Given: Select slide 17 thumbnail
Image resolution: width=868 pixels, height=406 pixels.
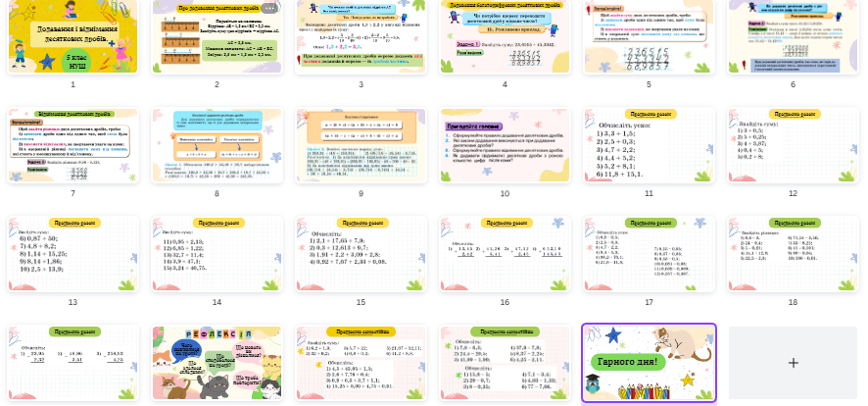Looking at the screenshot, I should 649,254.
